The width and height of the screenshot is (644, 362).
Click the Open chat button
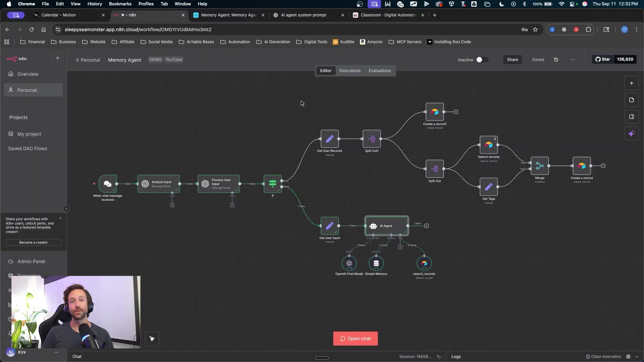(355, 339)
